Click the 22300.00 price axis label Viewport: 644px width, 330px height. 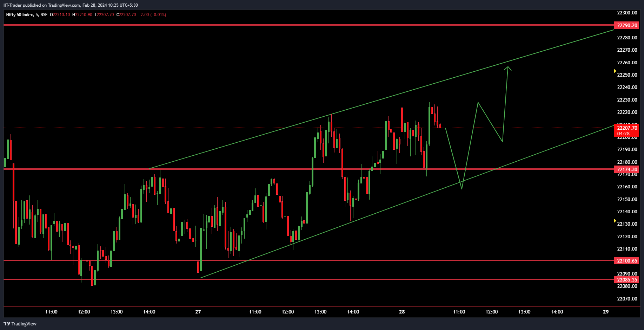(627, 13)
